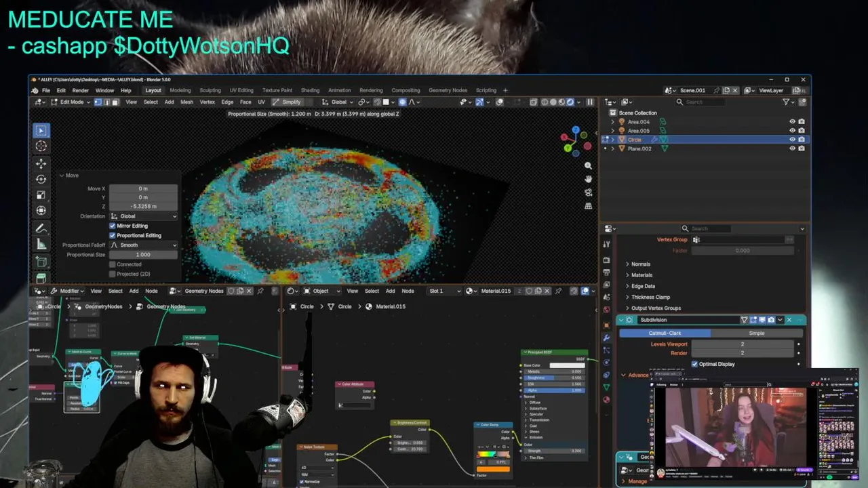Image resolution: width=868 pixels, height=488 pixels.
Task: Expand Plane.002 in outliner
Action: 613,148
